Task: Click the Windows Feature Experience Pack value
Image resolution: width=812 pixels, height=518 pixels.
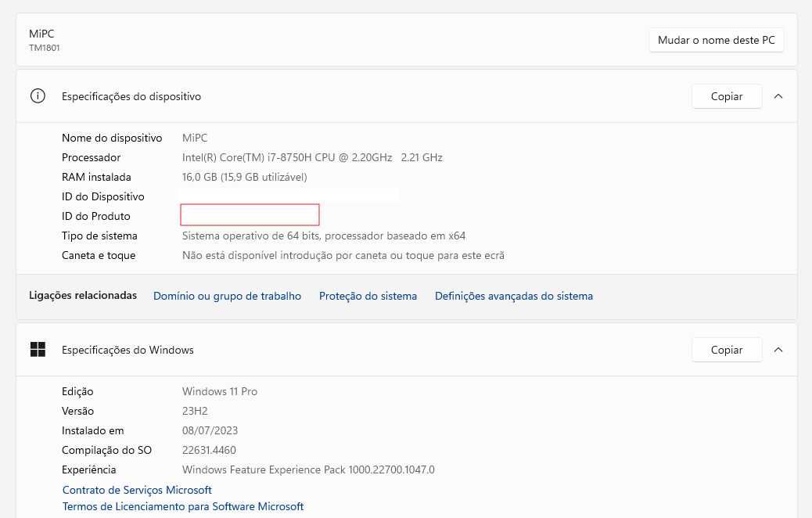Action: point(308,470)
